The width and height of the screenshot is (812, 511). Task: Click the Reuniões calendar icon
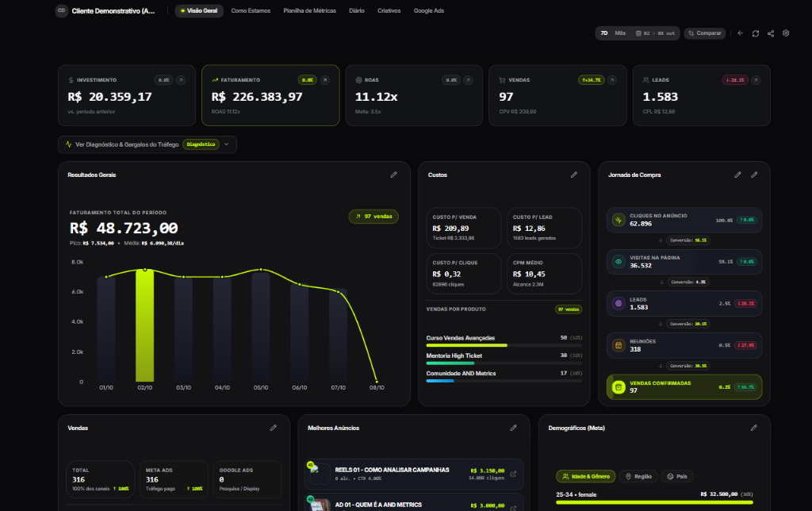pos(619,345)
